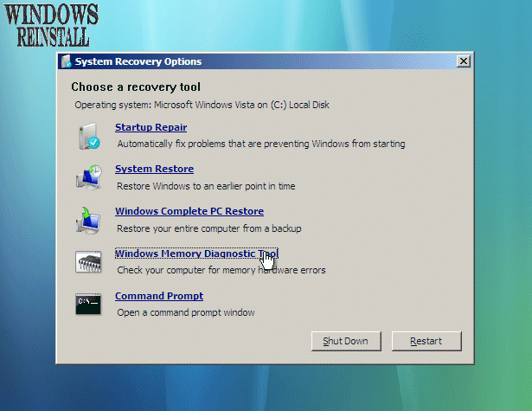
Task: Close the System Recovery Options dialog
Action: pos(463,61)
